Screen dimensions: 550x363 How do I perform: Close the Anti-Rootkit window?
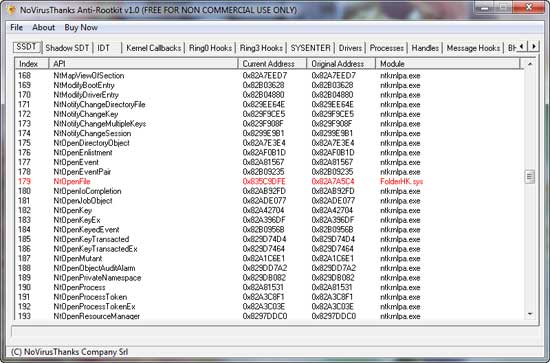(529, 7)
